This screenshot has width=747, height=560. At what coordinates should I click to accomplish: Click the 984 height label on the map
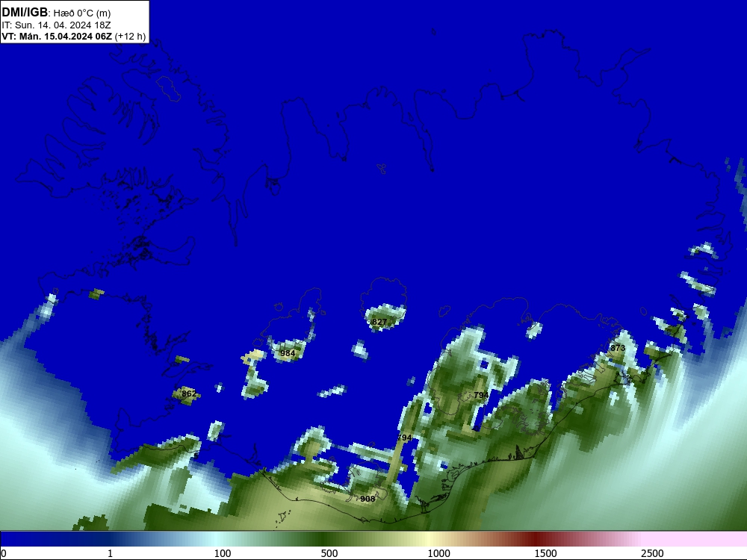tap(288, 353)
